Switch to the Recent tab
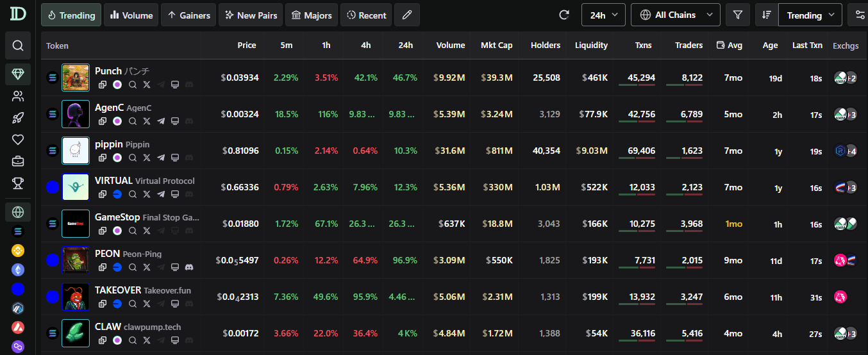Viewport: 868px width, 355px height. tap(366, 15)
